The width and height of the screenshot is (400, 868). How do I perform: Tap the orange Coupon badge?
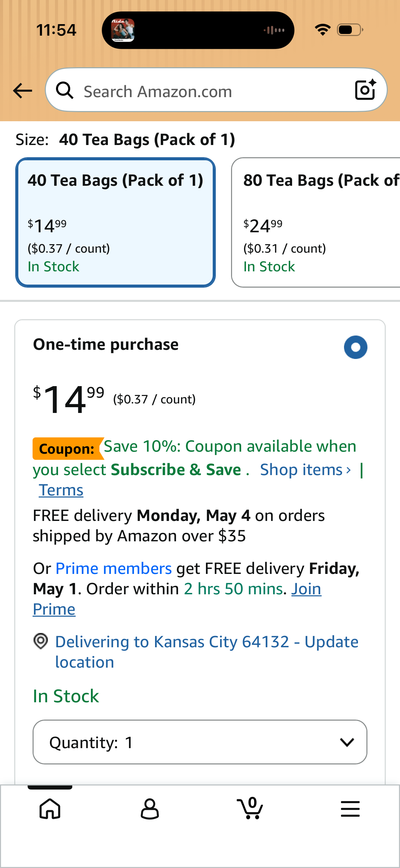click(67, 449)
